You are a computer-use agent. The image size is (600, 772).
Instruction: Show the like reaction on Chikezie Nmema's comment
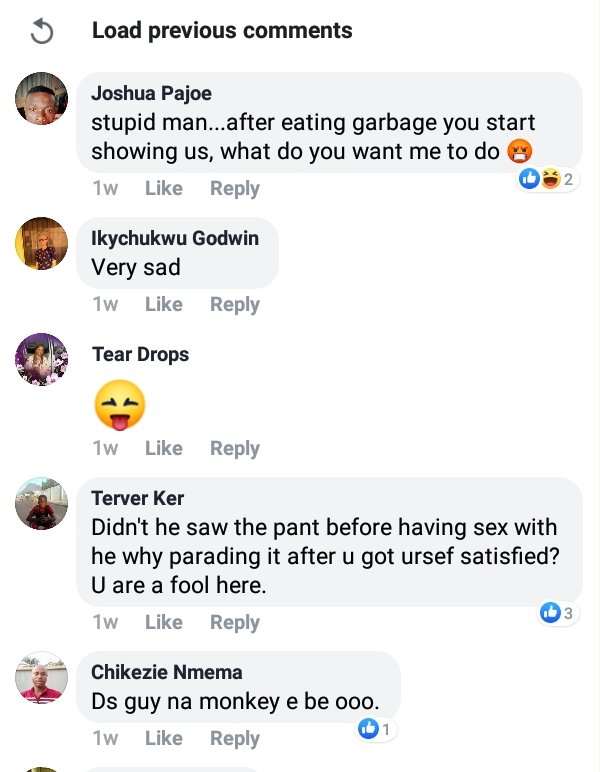pyautogui.click(x=374, y=729)
